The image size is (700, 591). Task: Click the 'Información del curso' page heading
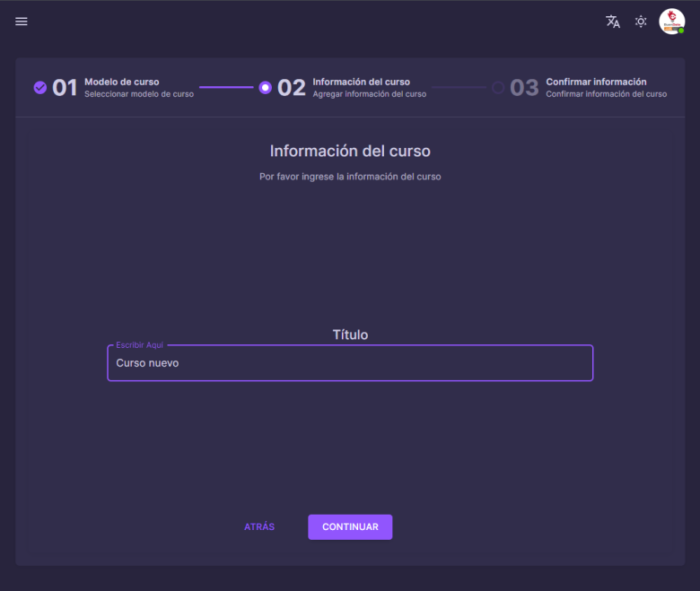(350, 152)
